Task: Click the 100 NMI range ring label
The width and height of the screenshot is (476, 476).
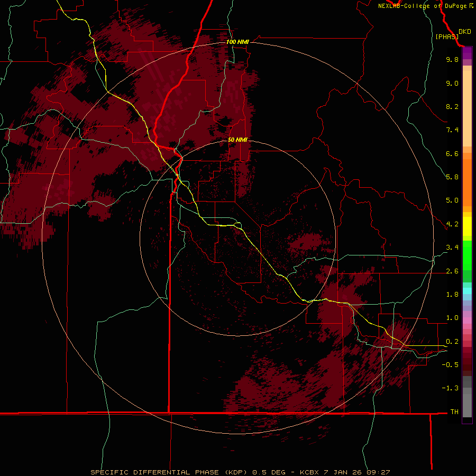Action: pyautogui.click(x=237, y=42)
